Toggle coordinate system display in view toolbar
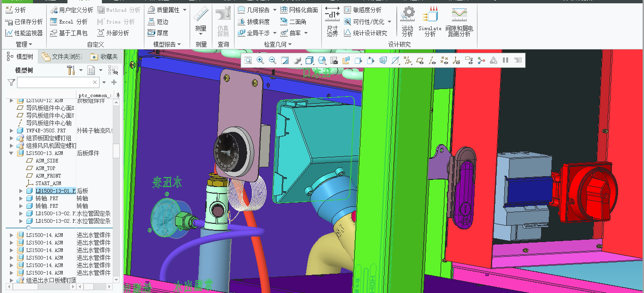The width and height of the screenshot is (644, 293). [456, 60]
